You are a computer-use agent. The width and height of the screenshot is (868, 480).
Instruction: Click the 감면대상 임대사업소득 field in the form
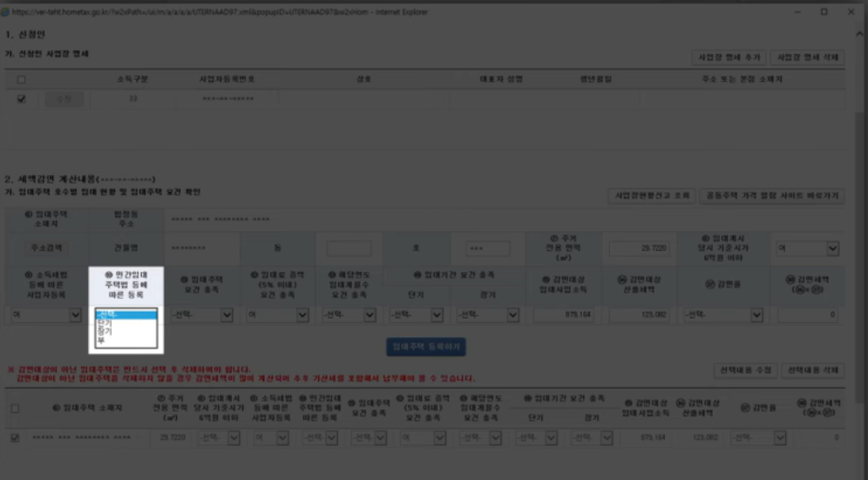[x=564, y=314]
